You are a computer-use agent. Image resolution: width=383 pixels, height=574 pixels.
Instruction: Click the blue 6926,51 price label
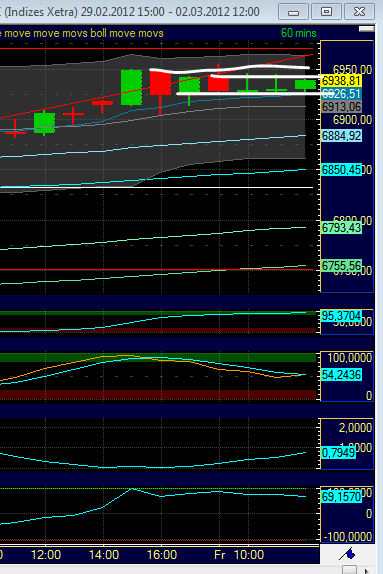(x=341, y=94)
